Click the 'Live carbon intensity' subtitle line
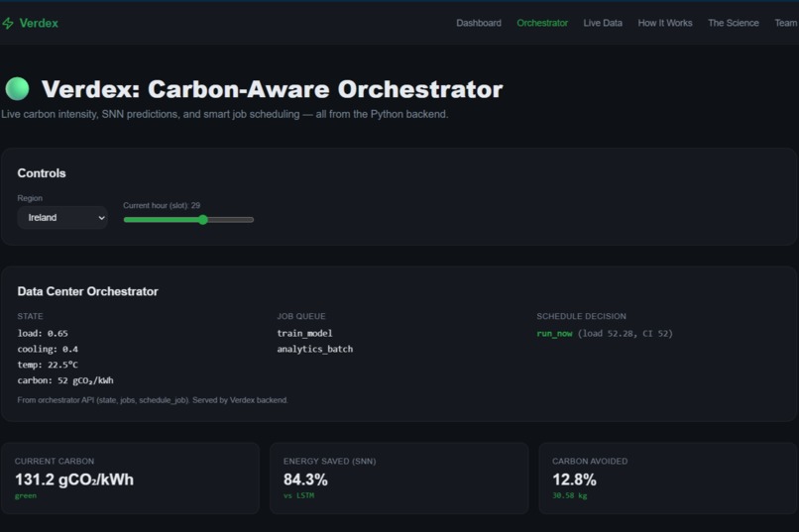The height and width of the screenshot is (532, 799). click(x=225, y=114)
